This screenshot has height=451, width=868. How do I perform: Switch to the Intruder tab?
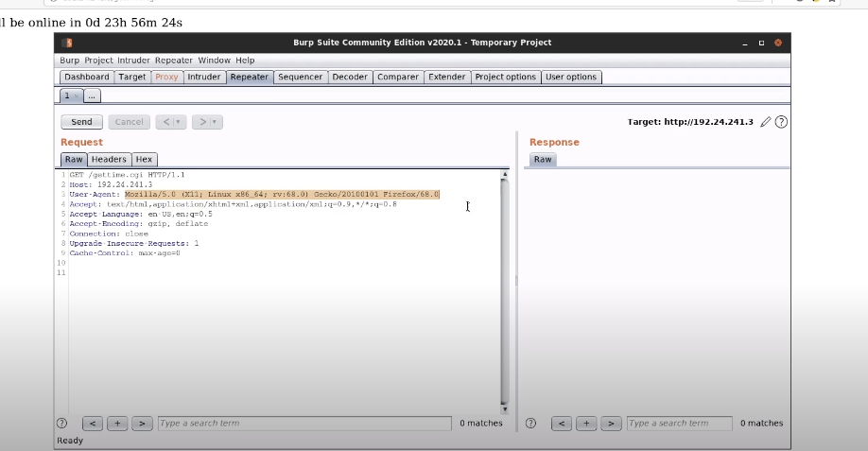tap(203, 78)
